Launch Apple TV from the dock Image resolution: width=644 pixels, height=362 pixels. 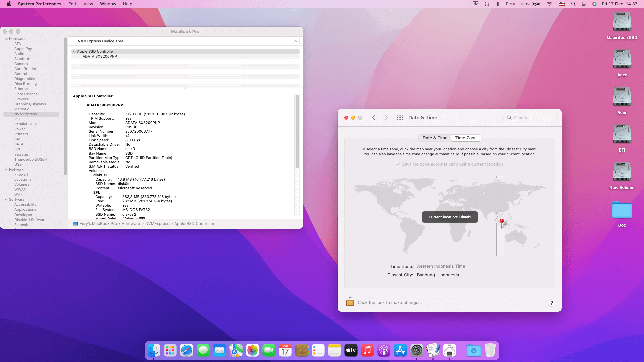(x=351, y=351)
